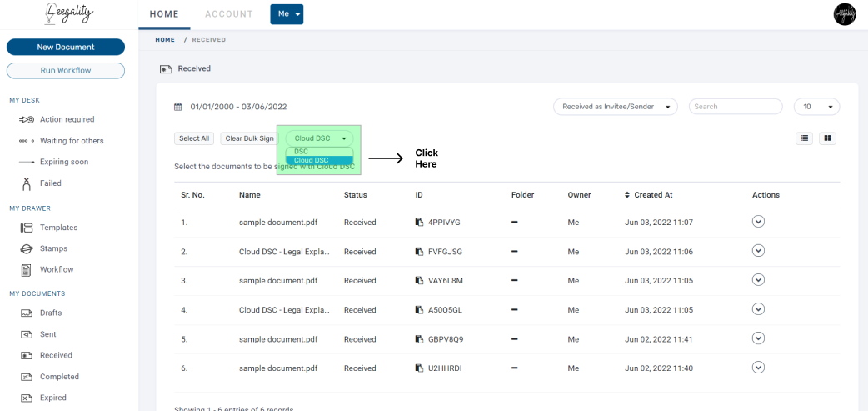Click Jun 02, 2022 11:40 timestamp
868x411 pixels.
(659, 368)
